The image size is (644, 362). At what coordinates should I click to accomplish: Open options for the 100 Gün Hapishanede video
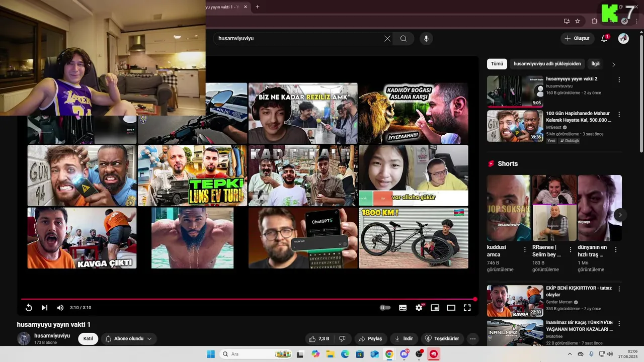coord(619,114)
